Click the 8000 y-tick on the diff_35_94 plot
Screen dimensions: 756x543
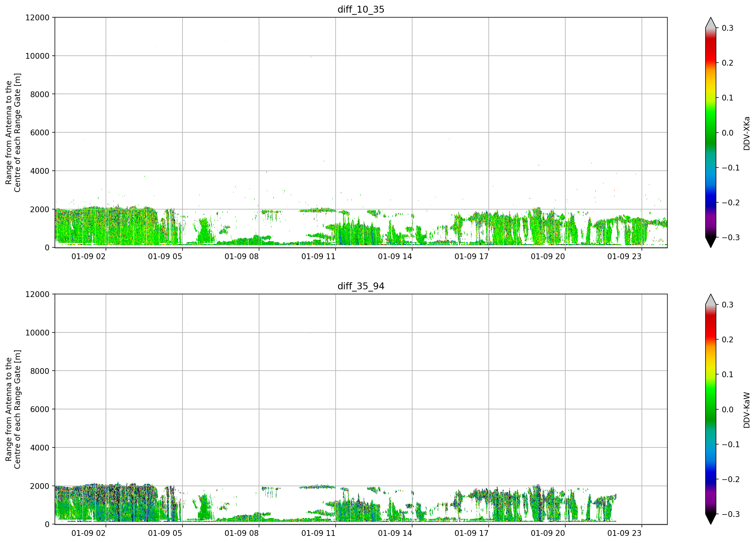click(40, 371)
